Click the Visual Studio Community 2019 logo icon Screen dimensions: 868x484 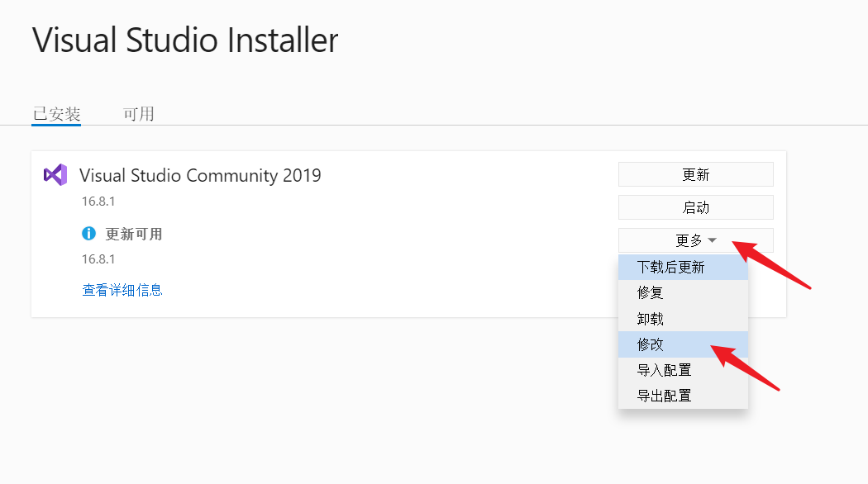55,174
